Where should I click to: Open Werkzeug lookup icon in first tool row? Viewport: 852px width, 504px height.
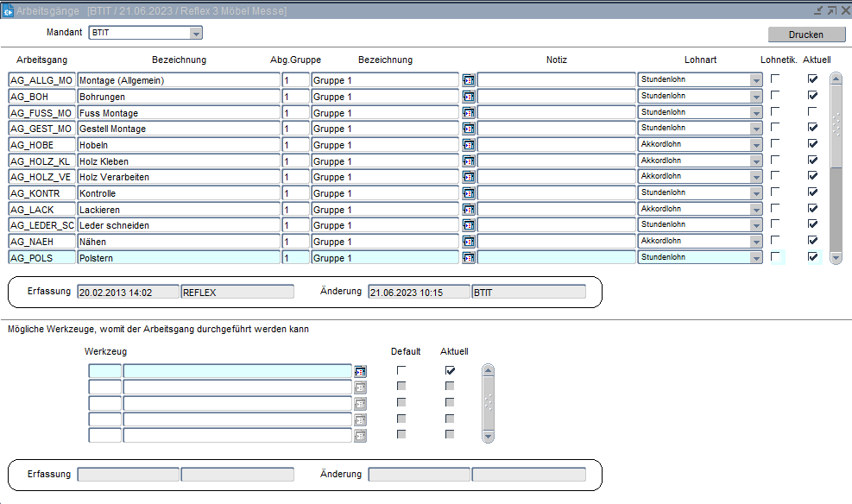(360, 371)
